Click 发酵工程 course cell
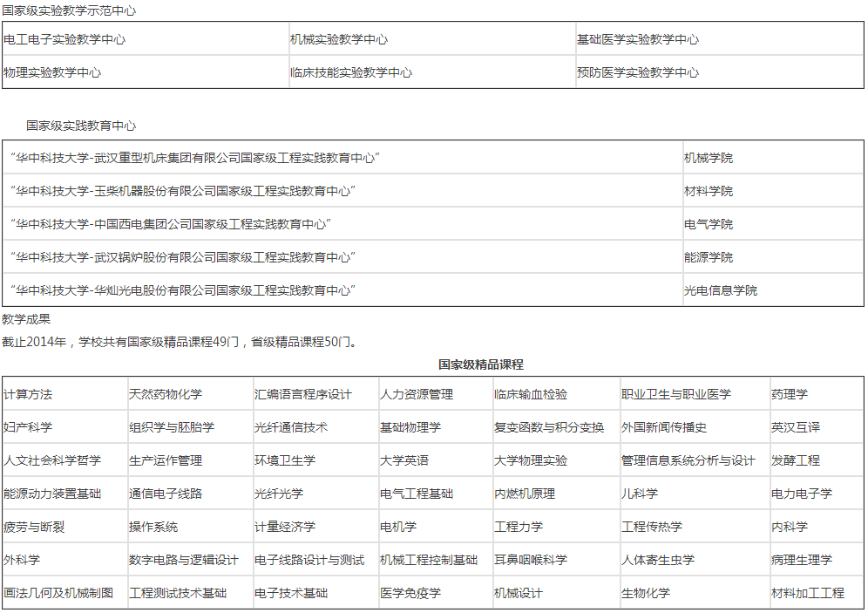Viewport: 868px width, 613px height. (816, 460)
